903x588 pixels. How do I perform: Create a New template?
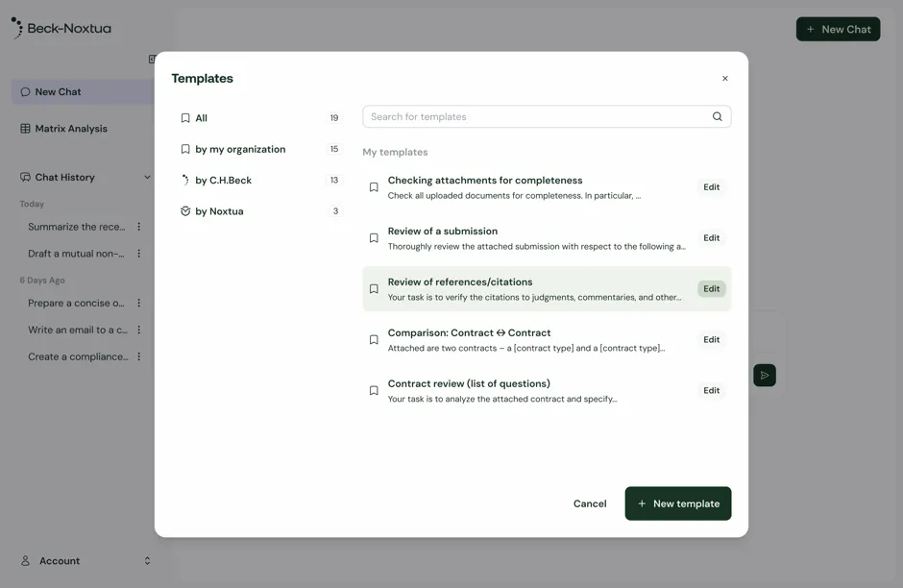678,503
